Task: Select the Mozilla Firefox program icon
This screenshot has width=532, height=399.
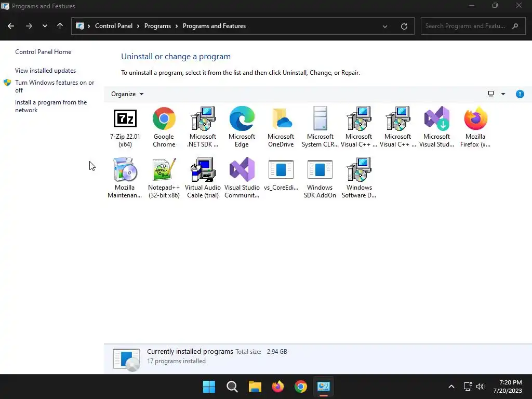Action: coord(475,118)
